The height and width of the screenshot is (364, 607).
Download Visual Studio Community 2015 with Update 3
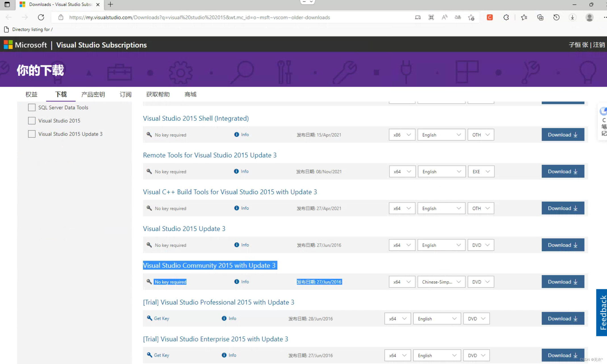pos(563,282)
